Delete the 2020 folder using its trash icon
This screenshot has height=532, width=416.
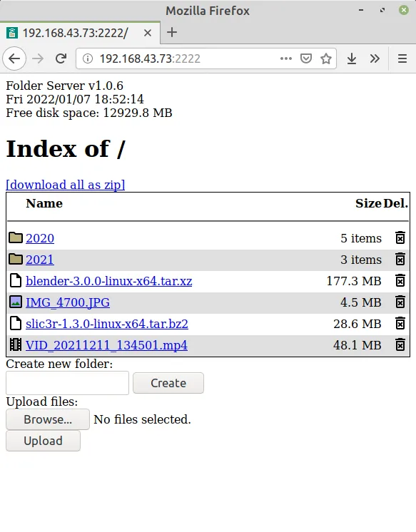[400, 238]
